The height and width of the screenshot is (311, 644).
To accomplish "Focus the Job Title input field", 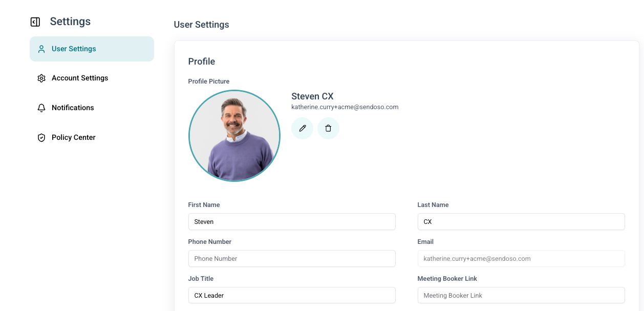I will (x=292, y=295).
